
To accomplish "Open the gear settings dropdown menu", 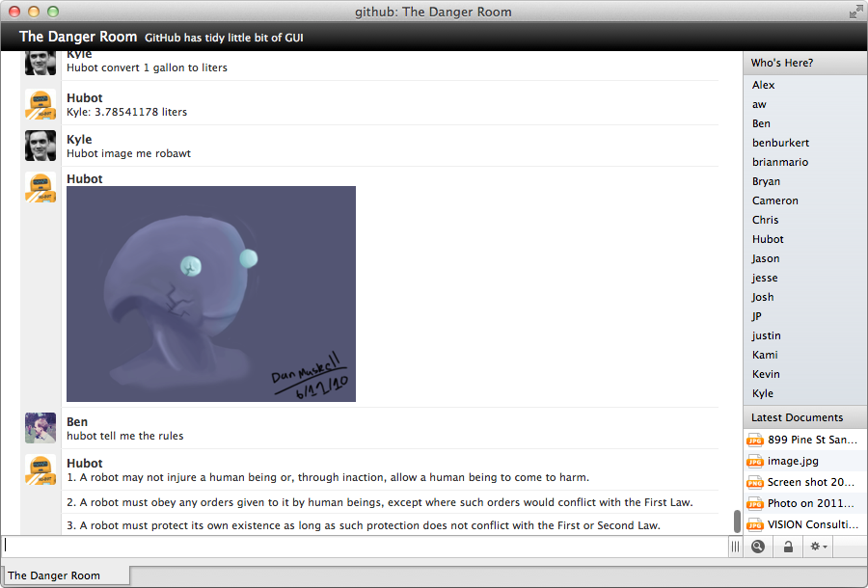I will click(x=817, y=547).
